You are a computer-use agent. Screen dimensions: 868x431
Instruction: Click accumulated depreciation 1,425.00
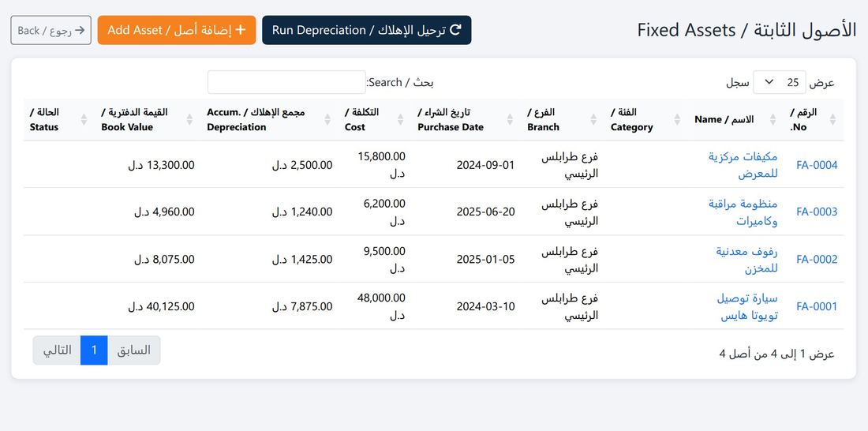pyautogui.click(x=312, y=259)
